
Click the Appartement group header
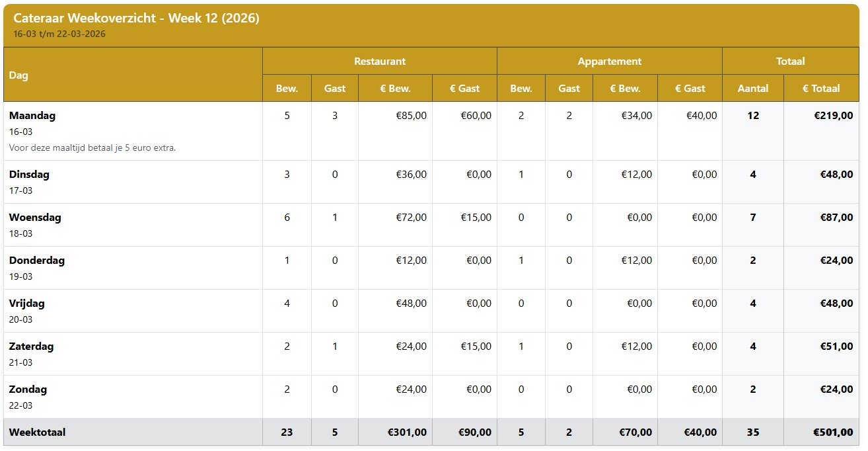pyautogui.click(x=609, y=61)
